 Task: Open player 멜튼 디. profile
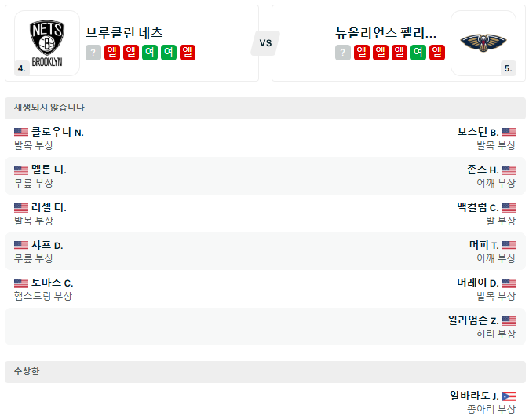click(x=49, y=170)
